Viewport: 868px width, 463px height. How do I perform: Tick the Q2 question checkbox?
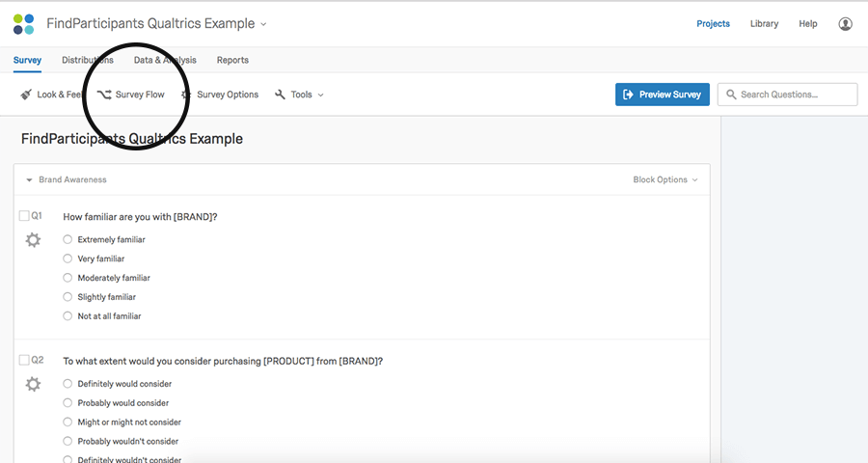coord(24,360)
